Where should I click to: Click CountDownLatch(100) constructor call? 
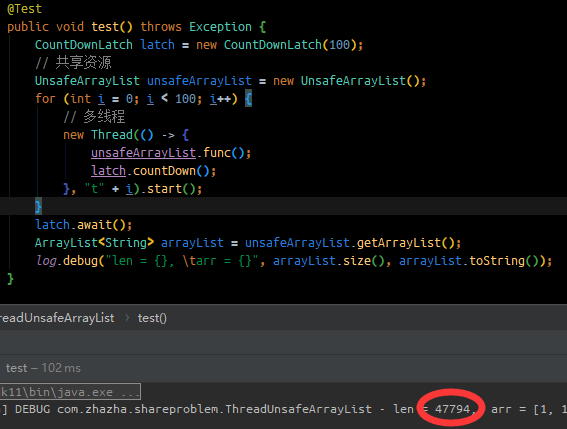[x=290, y=45]
